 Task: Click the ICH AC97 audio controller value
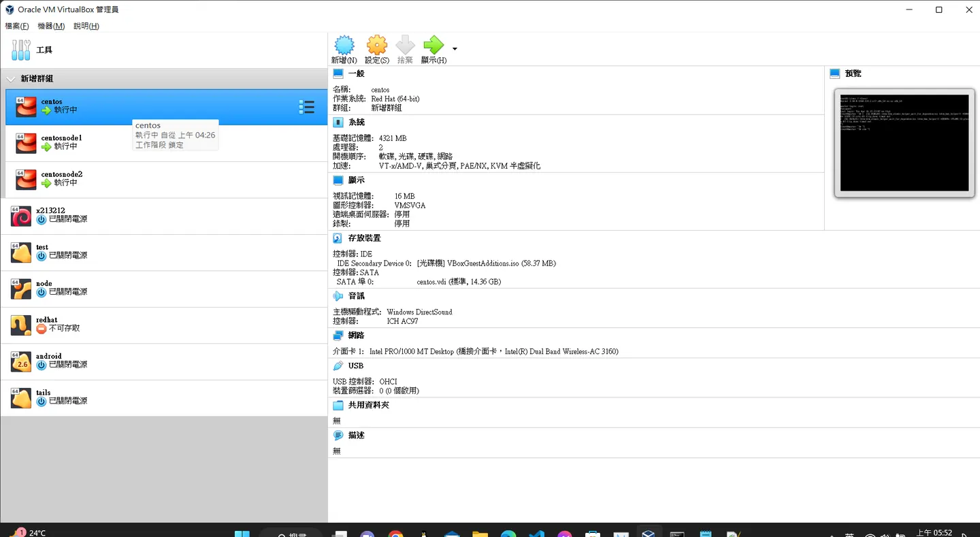[403, 321]
